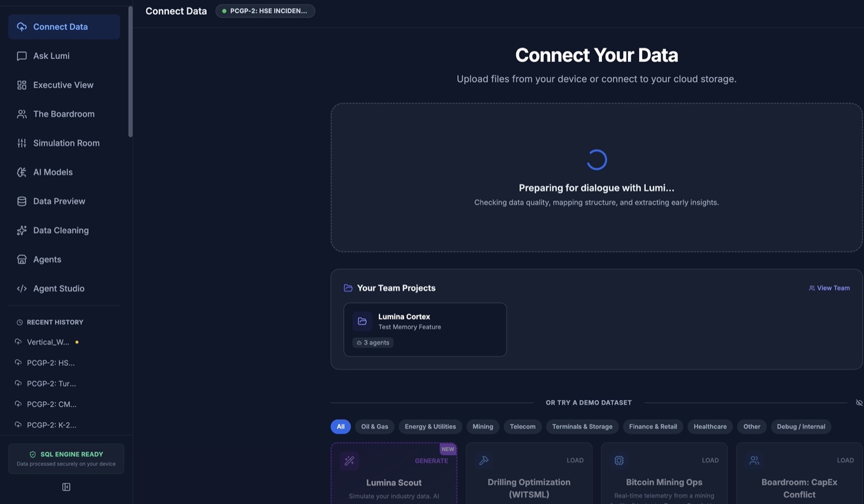The width and height of the screenshot is (864, 504).
Task: Click the cloud icon next to PCGP-2: HS...
Action: (x=18, y=363)
